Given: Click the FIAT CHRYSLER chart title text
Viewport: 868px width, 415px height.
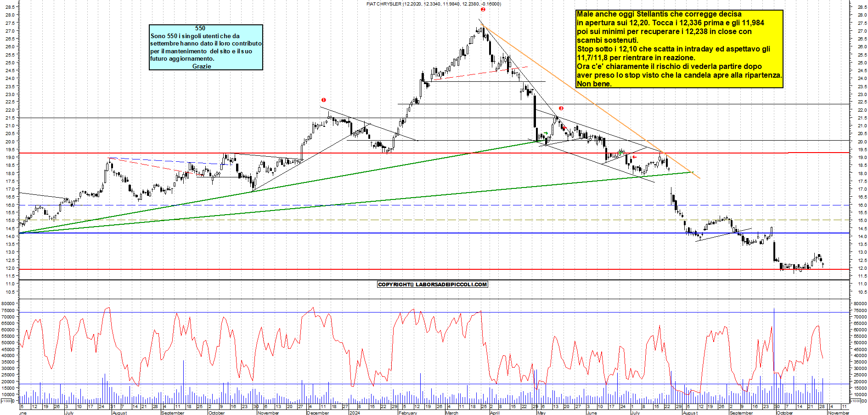Looking at the screenshot, I should click(434, 4).
